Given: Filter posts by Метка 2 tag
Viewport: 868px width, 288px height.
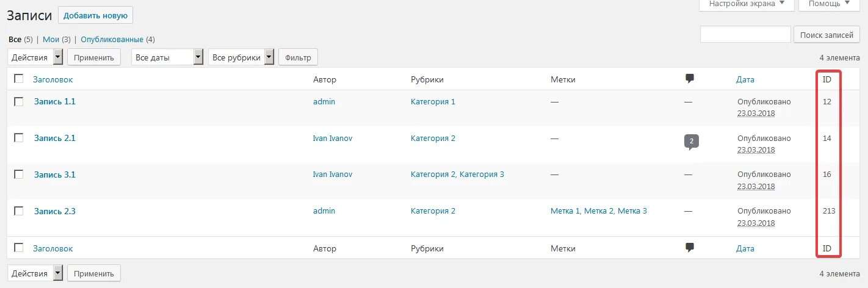Looking at the screenshot, I should click(x=599, y=211).
